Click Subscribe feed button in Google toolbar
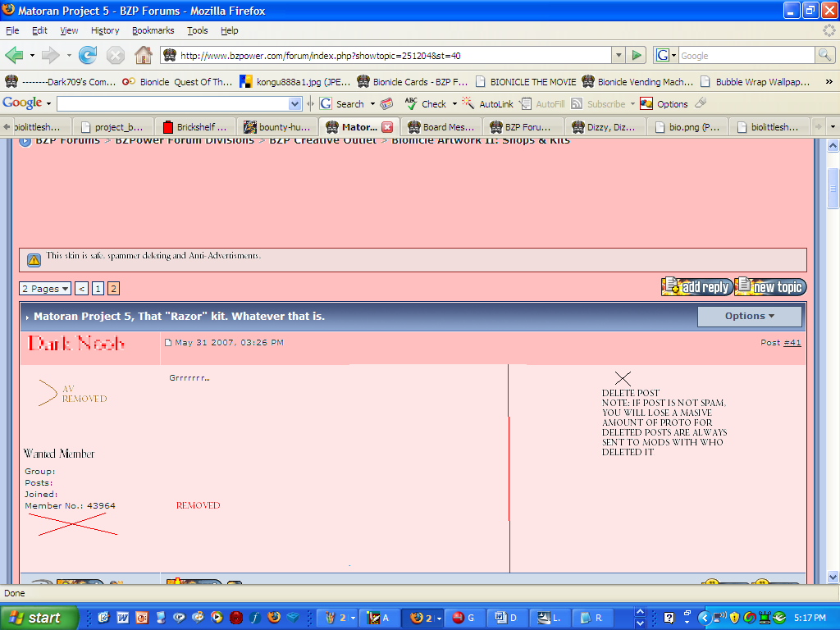This screenshot has width=840, height=630. click(599, 104)
